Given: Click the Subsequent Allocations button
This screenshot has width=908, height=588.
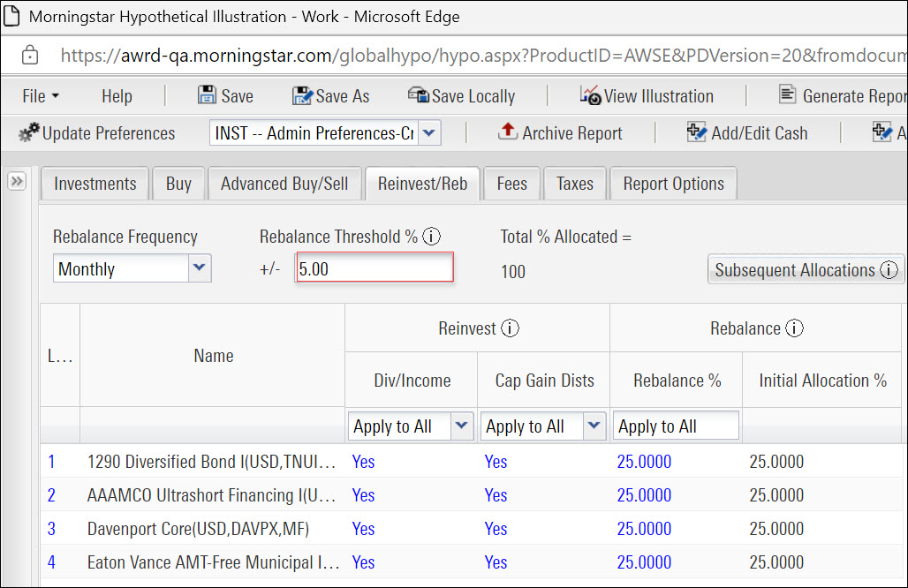Looking at the screenshot, I should point(805,269).
